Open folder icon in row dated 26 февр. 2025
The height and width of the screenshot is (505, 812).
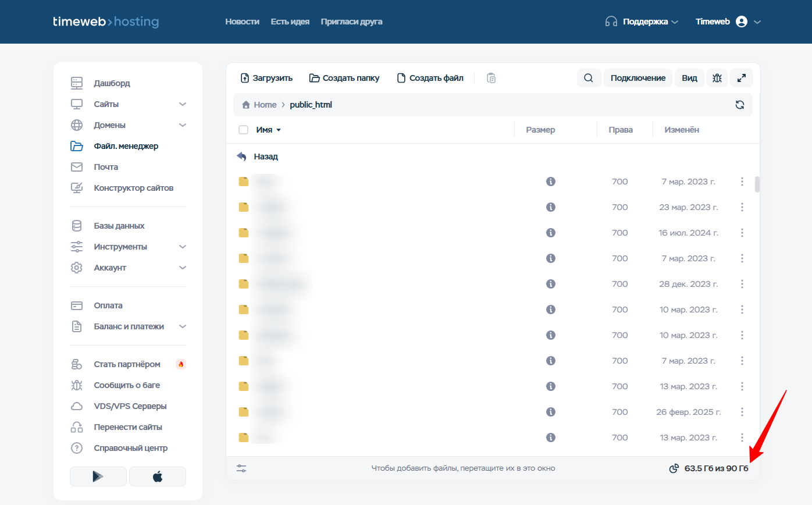[x=244, y=412]
